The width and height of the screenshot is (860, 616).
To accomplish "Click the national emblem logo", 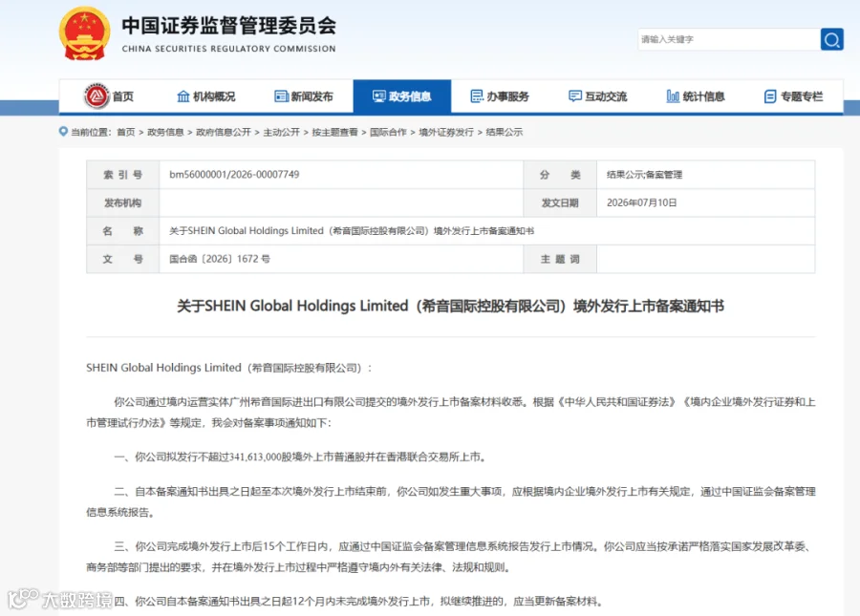I will (84, 33).
